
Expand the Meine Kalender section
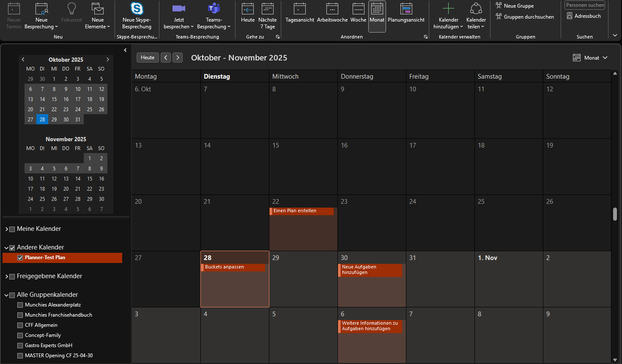[x=7, y=229]
